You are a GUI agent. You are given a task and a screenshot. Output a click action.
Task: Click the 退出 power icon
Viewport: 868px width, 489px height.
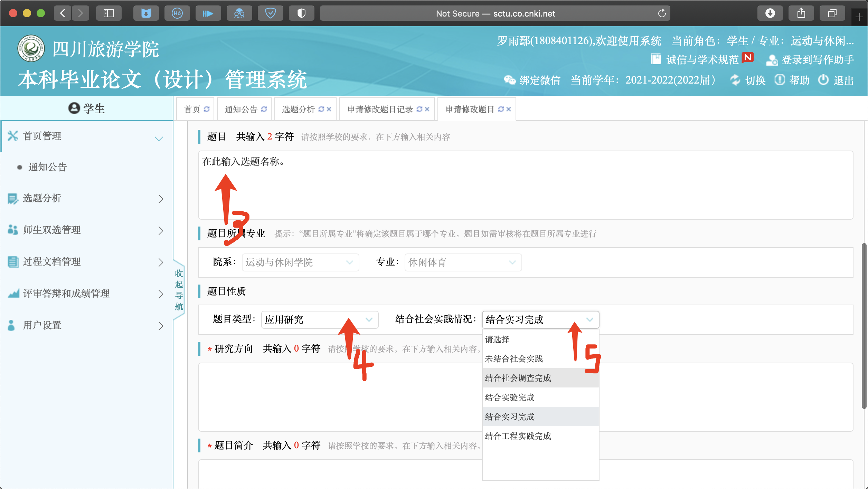(823, 80)
